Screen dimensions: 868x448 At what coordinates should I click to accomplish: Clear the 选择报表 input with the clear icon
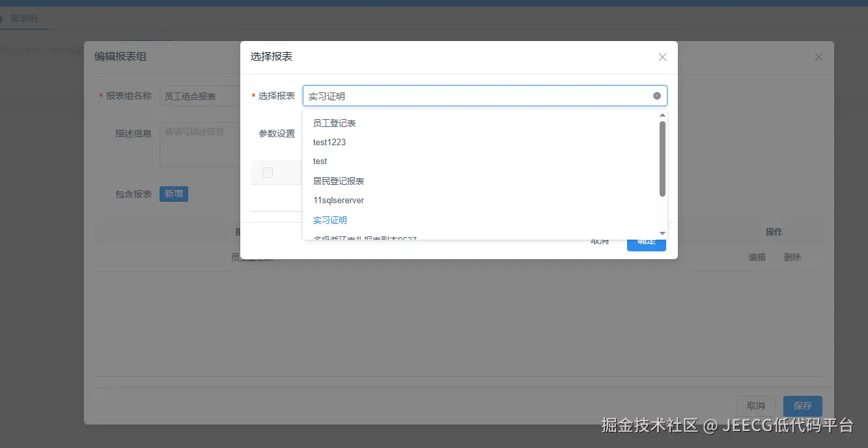coord(657,96)
